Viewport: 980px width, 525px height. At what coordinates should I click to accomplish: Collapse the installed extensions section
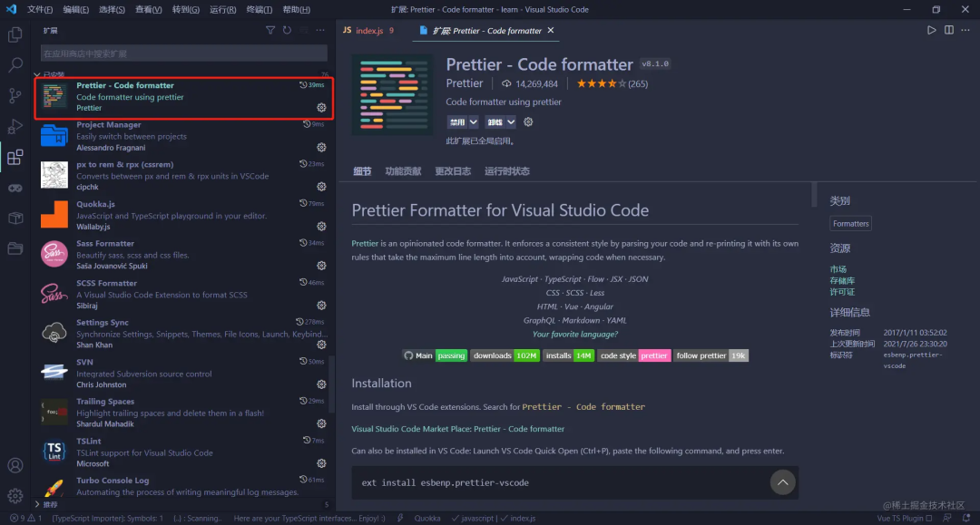[x=37, y=75]
